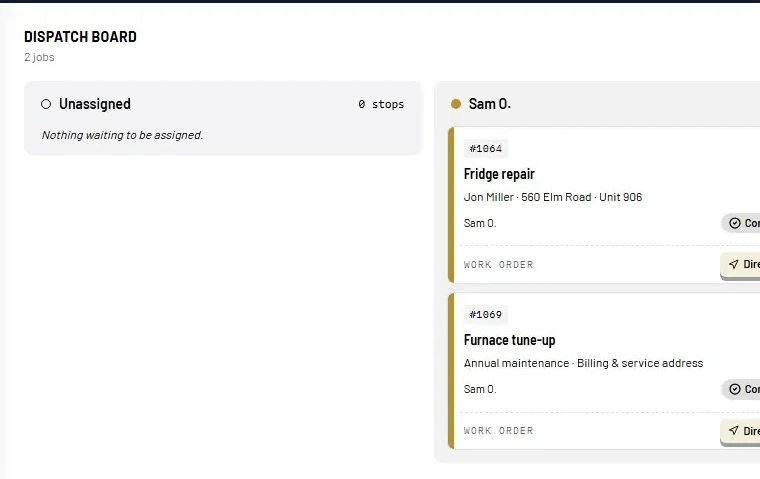The image size is (760, 479).
Task: Click the Unassigned column circle icon
Action: pyautogui.click(x=46, y=104)
